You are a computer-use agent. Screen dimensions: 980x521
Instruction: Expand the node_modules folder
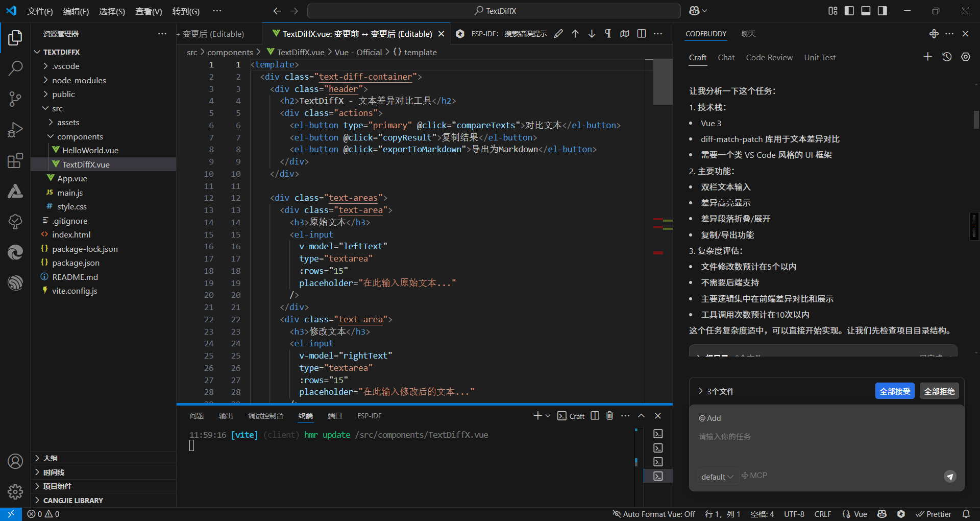click(x=46, y=80)
